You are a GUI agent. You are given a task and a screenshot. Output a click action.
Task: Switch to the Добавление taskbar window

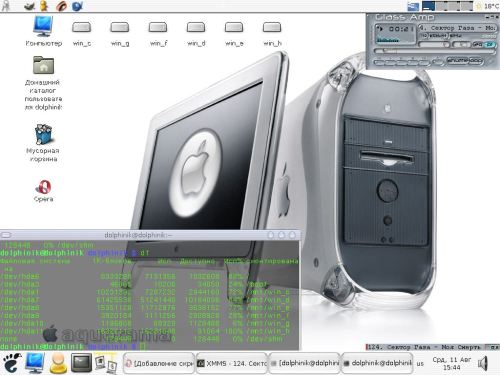(159, 363)
